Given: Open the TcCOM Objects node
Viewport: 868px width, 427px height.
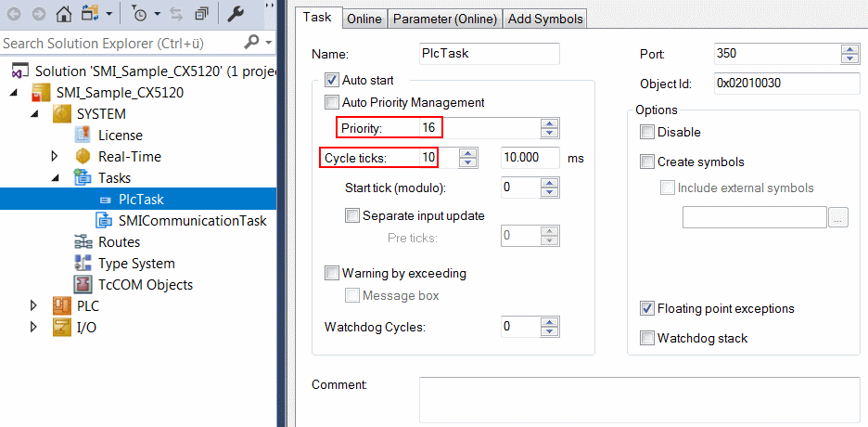Looking at the screenshot, I should pos(146,285).
